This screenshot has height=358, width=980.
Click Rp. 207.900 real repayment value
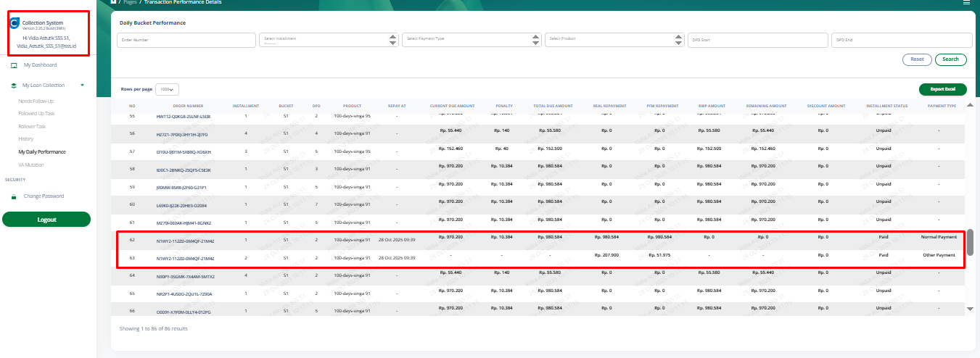[606, 255]
